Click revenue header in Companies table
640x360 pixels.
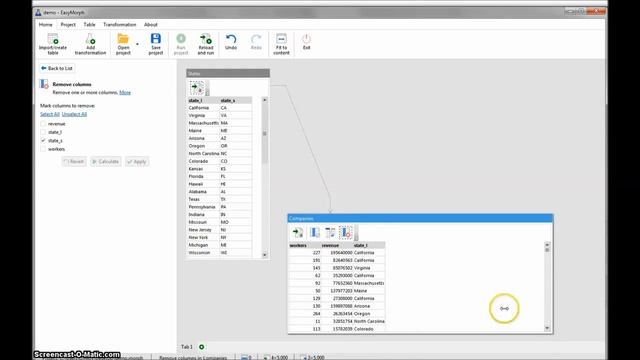337,246
